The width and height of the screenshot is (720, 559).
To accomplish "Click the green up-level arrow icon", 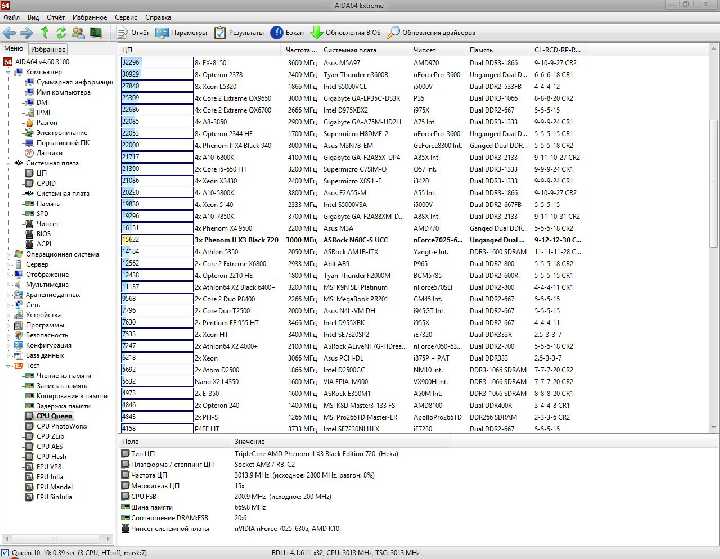I will pos(45,33).
